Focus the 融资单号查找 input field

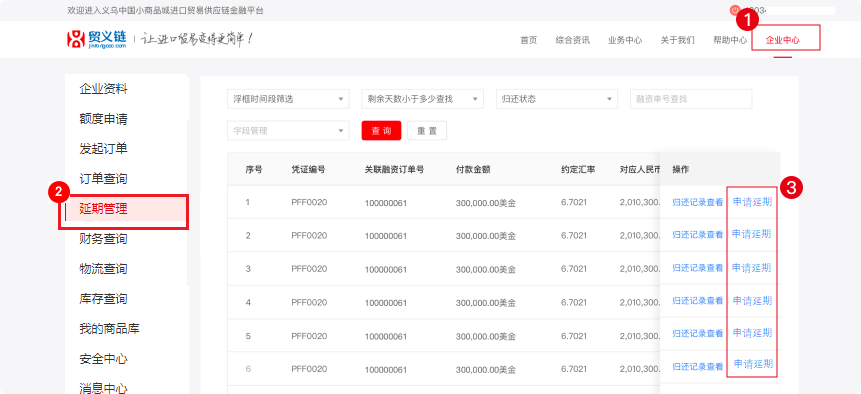691,99
